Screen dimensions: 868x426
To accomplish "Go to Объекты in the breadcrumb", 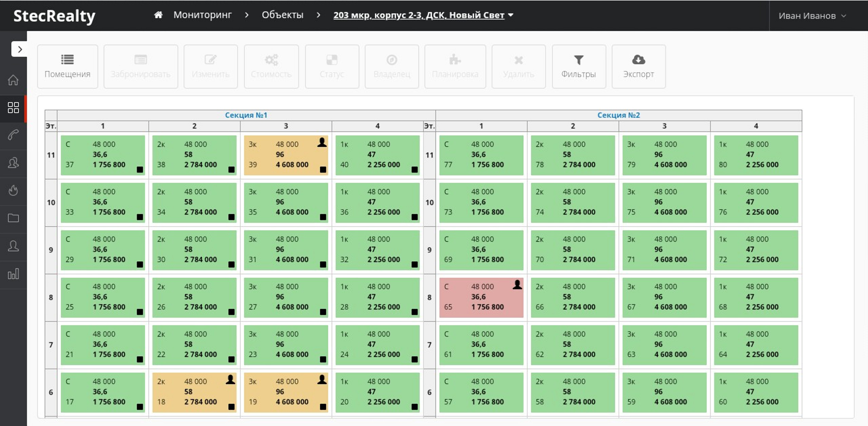I will [x=282, y=15].
